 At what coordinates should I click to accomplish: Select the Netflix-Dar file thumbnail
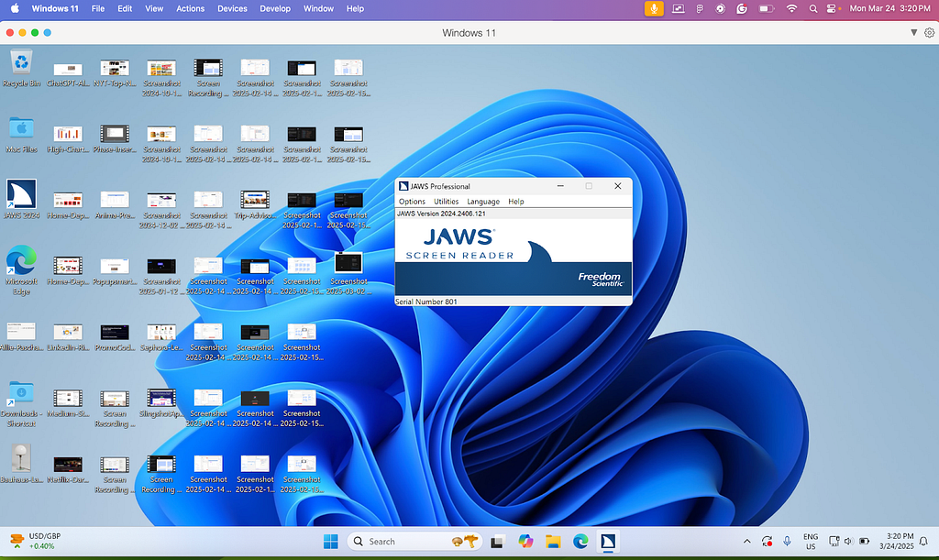(68, 469)
